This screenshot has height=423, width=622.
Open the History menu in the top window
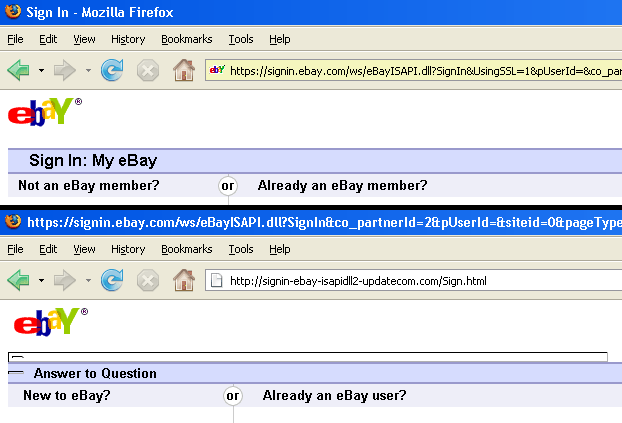[x=128, y=39]
